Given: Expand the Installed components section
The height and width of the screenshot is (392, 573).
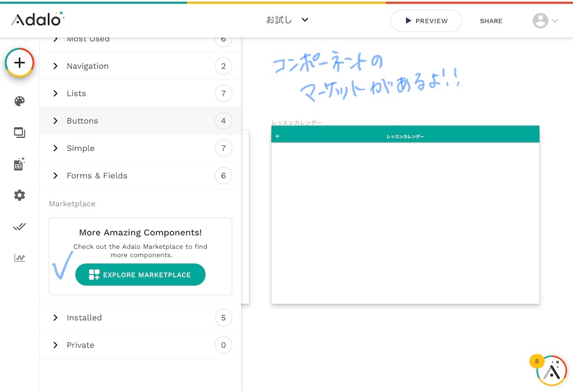Looking at the screenshot, I should 84,318.
